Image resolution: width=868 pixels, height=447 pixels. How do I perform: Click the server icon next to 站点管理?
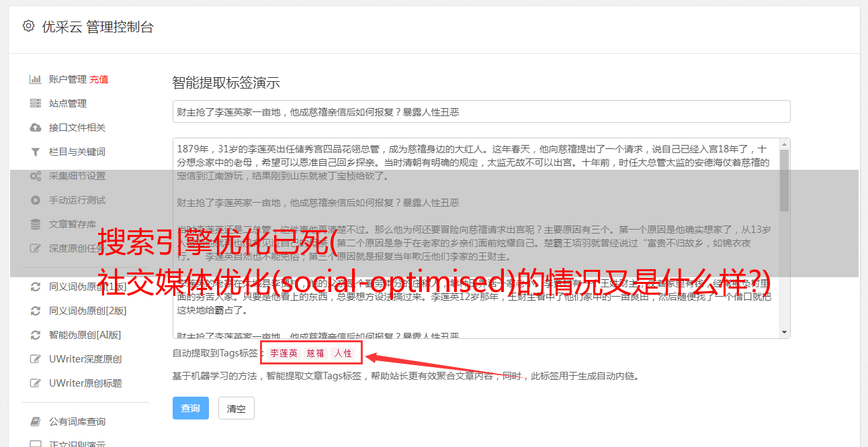[36, 103]
